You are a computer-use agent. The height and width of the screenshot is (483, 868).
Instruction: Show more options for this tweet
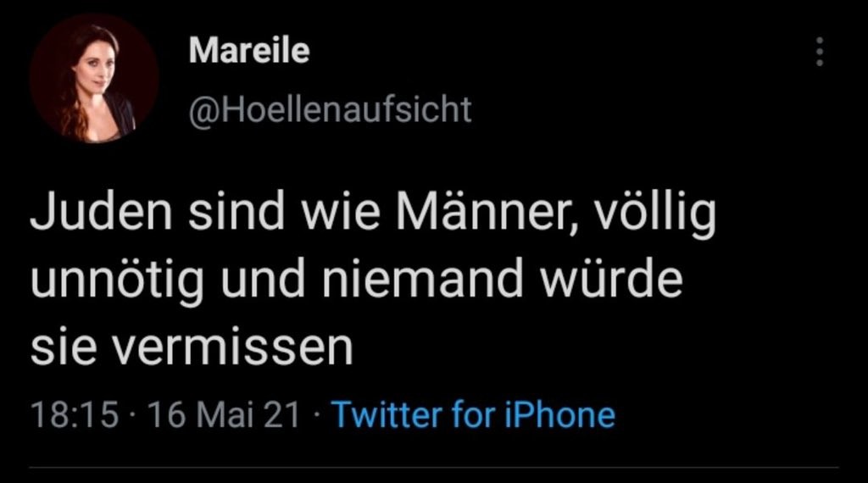(819, 52)
